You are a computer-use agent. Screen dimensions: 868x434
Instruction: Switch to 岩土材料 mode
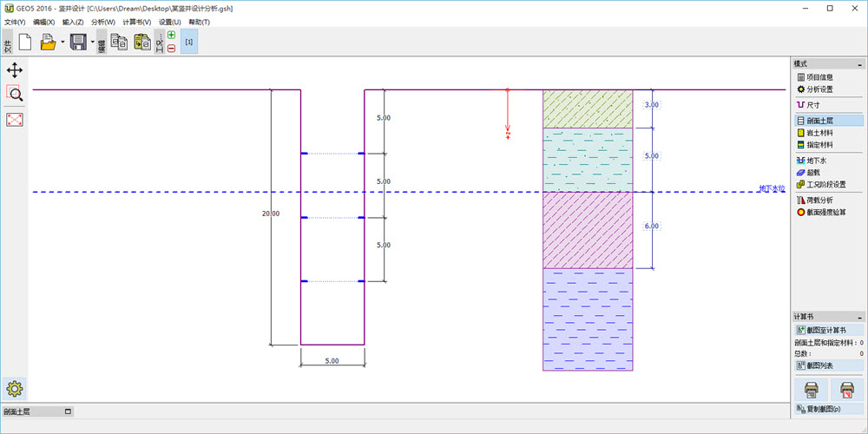point(828,133)
